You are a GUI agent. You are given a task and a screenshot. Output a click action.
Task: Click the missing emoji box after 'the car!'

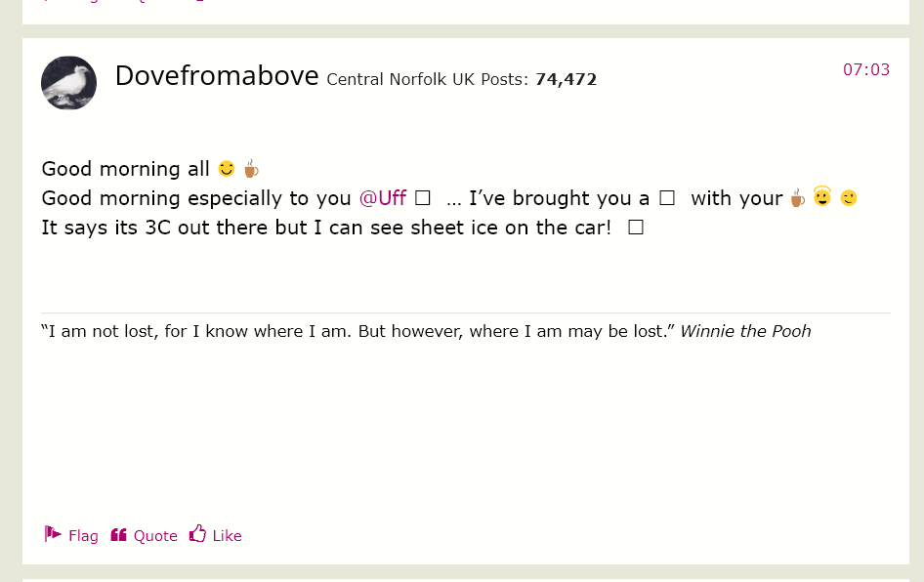(x=636, y=228)
